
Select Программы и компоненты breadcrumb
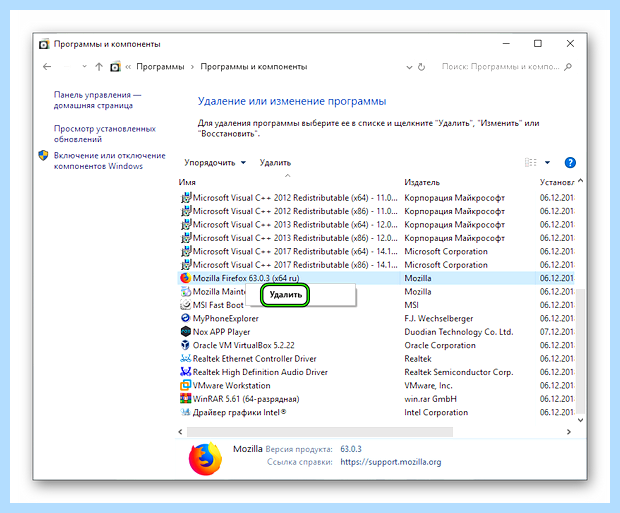tap(253, 67)
